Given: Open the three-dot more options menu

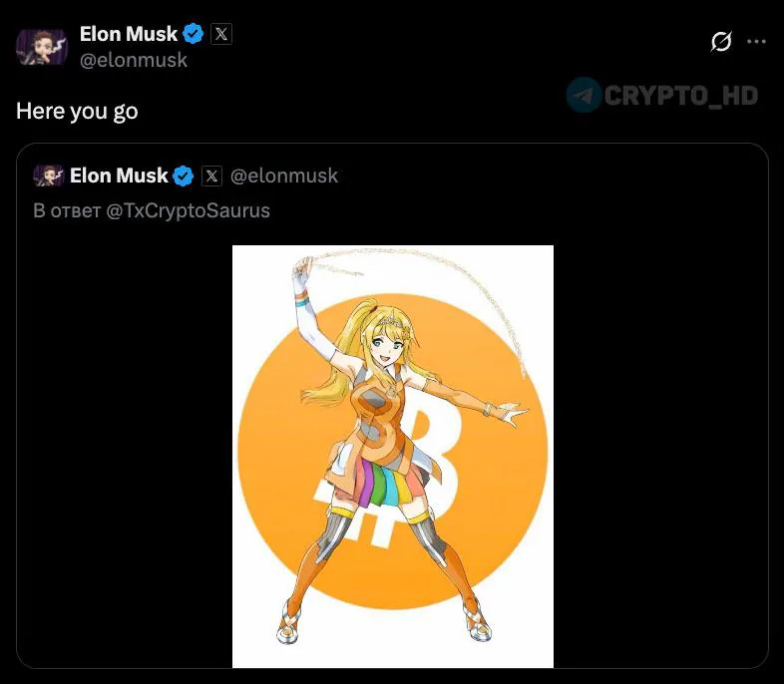Looking at the screenshot, I should tap(757, 42).
